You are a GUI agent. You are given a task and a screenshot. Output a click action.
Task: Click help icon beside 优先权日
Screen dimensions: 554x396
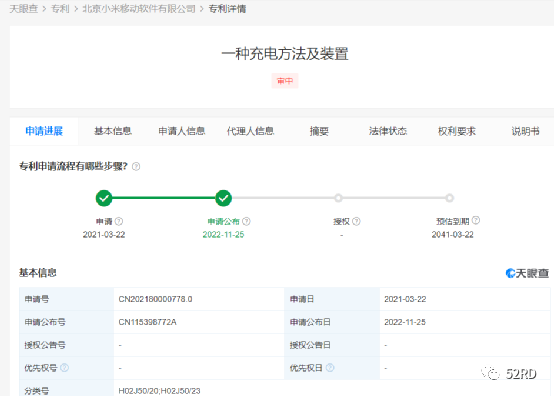click(x=330, y=368)
